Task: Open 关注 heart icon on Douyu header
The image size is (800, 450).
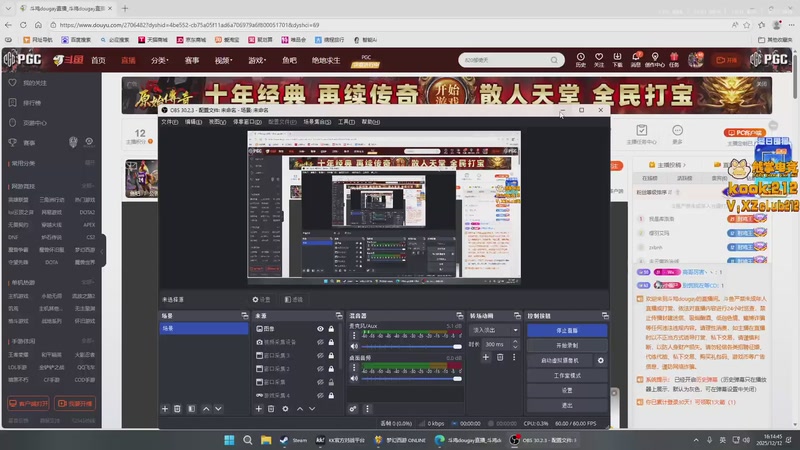Action: [x=599, y=60]
